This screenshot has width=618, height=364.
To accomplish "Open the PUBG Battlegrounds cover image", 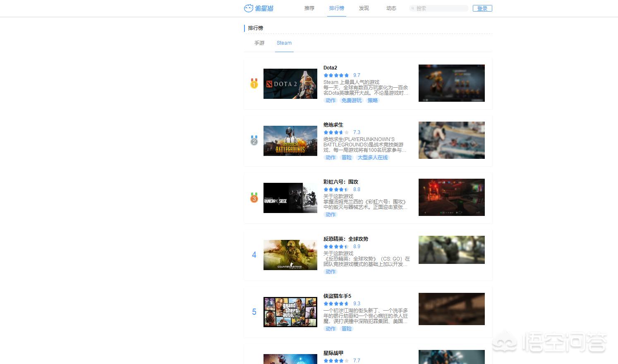I will tap(290, 141).
